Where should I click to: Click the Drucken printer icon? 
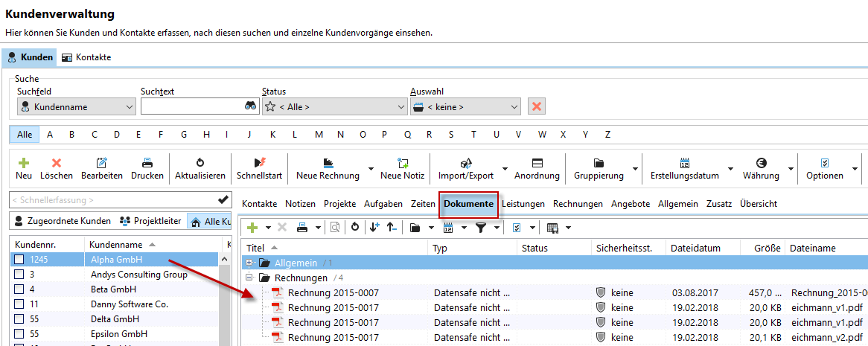(147, 163)
